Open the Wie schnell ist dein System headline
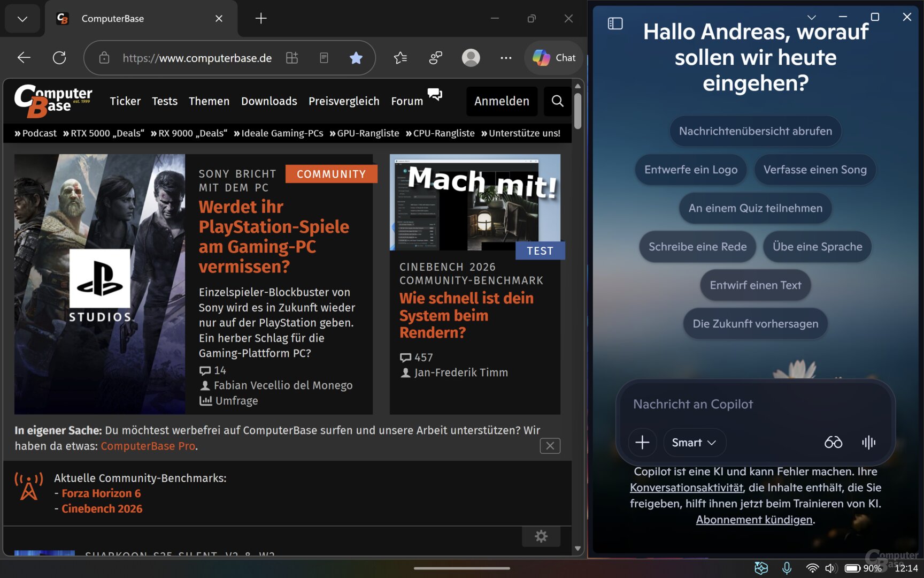The height and width of the screenshot is (578, 924). [466, 315]
